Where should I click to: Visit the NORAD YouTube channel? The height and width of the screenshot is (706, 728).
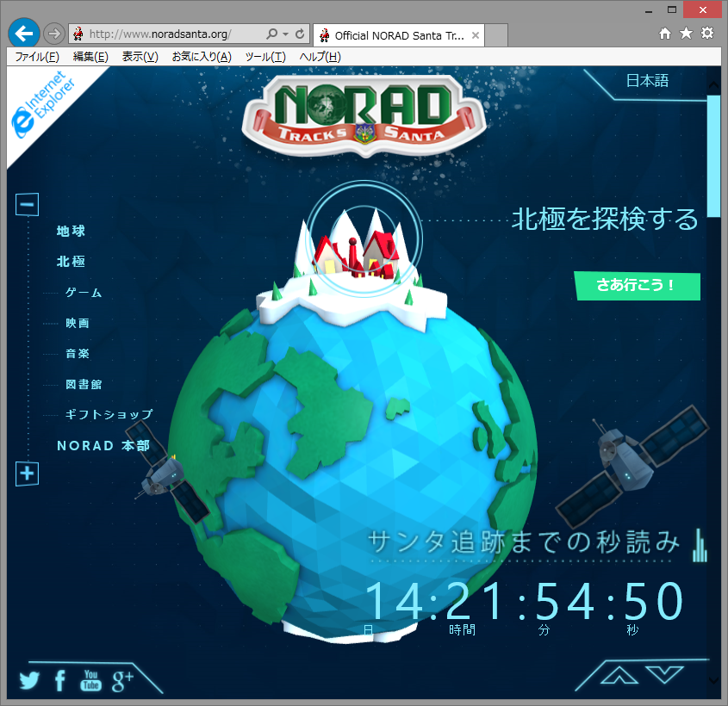pyautogui.click(x=90, y=681)
